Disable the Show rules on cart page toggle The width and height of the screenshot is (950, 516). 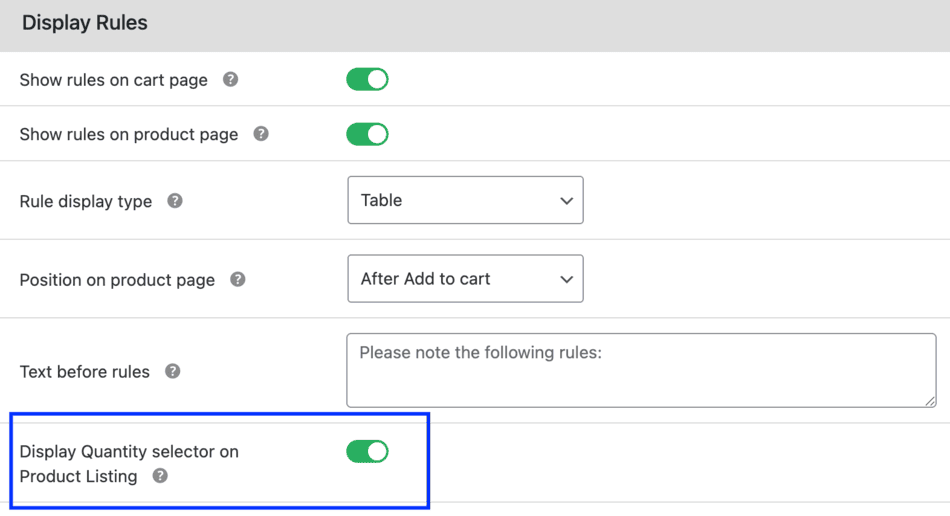367,79
